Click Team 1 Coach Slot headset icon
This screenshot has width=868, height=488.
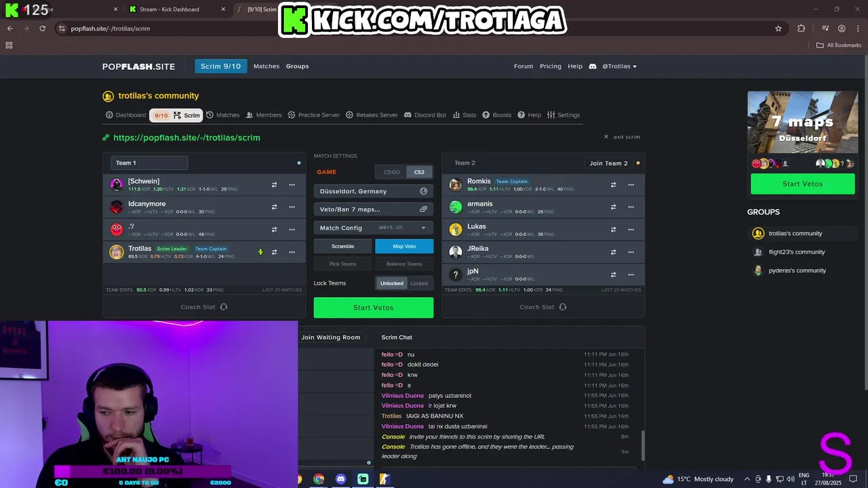(x=224, y=307)
